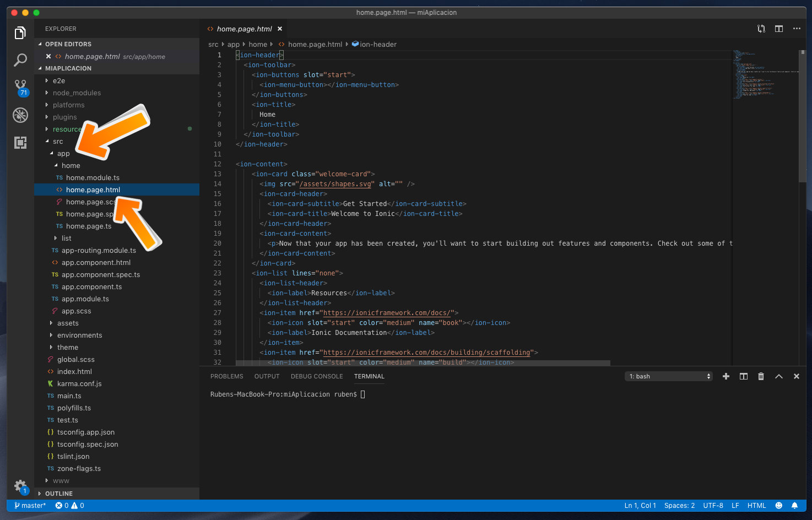Expand the node_modules folder
The width and height of the screenshot is (812, 520).
77,93
